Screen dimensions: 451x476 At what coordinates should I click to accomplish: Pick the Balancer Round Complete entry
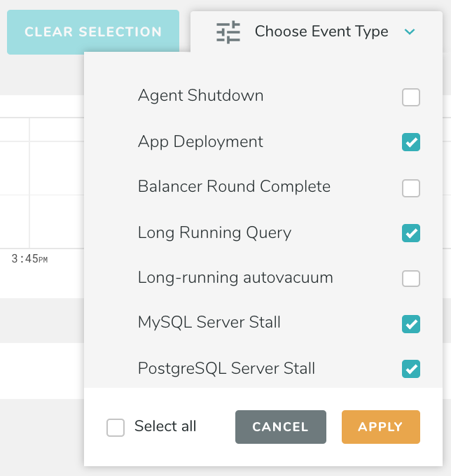pyautogui.click(x=234, y=187)
